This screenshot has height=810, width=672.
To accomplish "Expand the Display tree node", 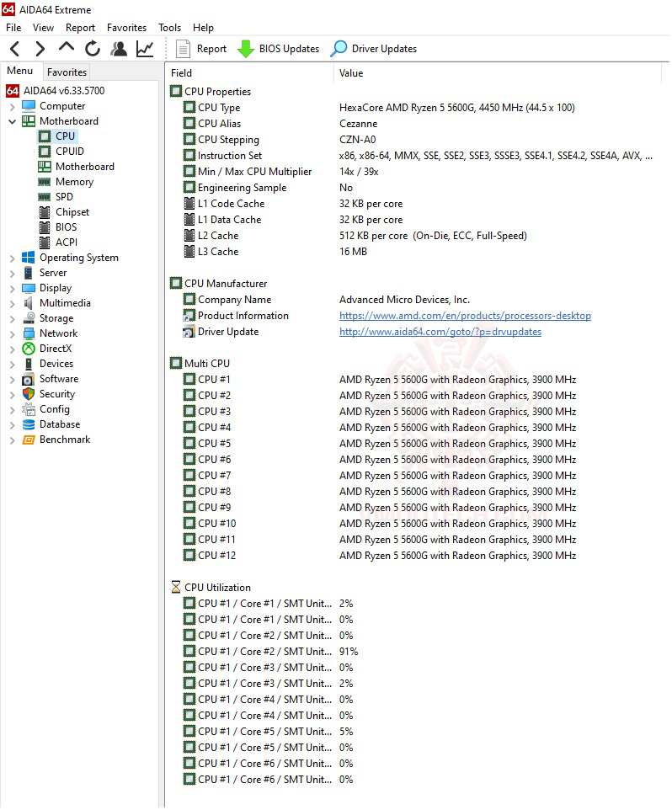I will point(13,288).
